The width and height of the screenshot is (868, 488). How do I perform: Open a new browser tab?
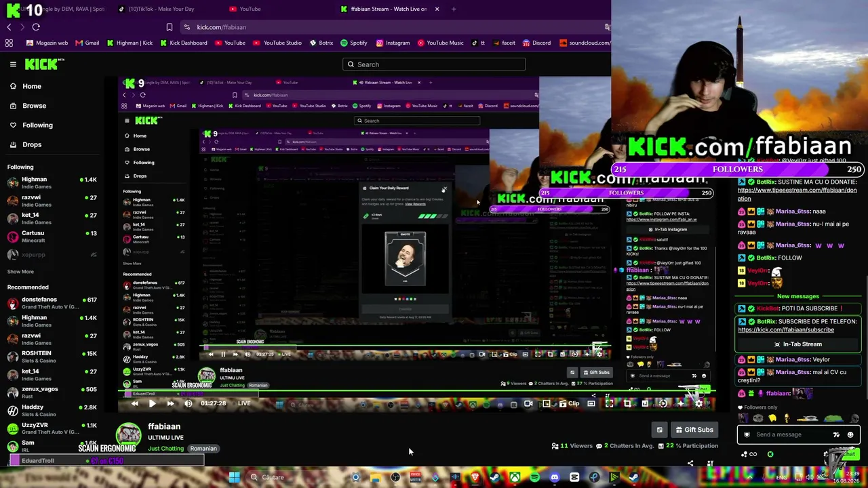pyautogui.click(x=454, y=9)
